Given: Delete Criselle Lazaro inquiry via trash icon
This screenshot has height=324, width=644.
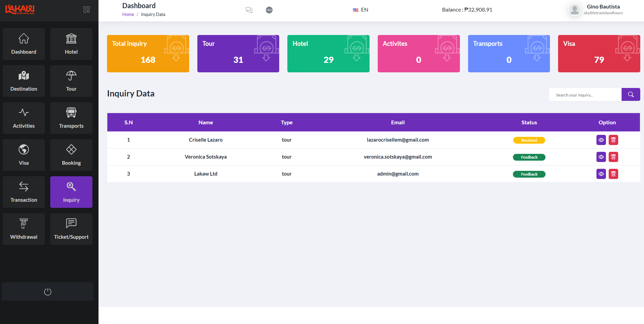Looking at the screenshot, I should click(613, 140).
